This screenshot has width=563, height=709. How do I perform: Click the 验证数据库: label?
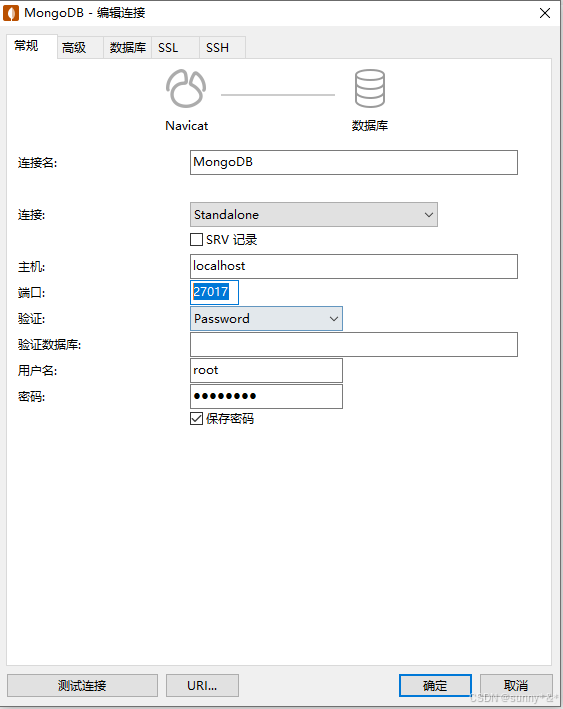coord(49,345)
